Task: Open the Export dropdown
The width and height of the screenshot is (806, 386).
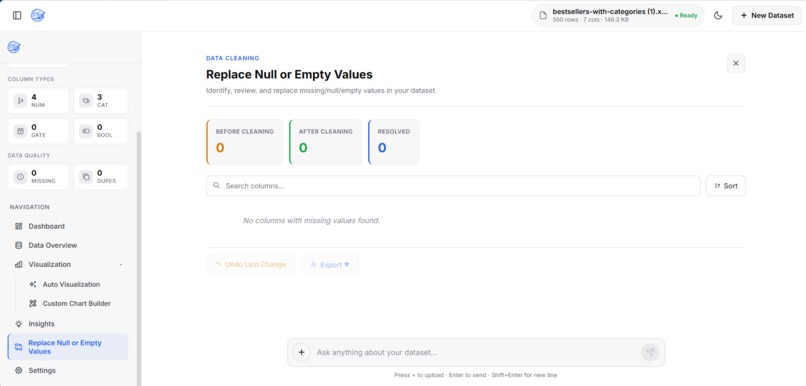Action: point(329,264)
